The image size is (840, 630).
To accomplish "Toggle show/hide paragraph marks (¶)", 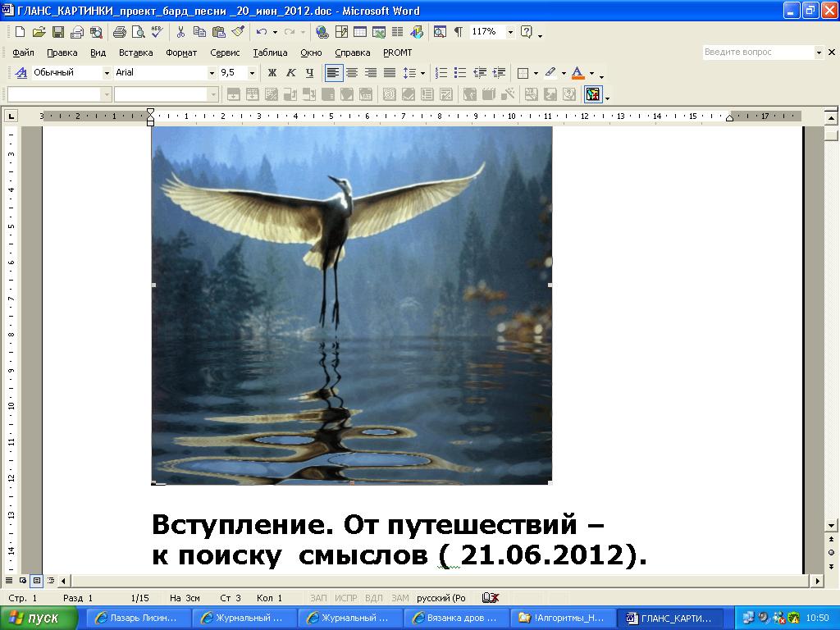I will [x=459, y=32].
